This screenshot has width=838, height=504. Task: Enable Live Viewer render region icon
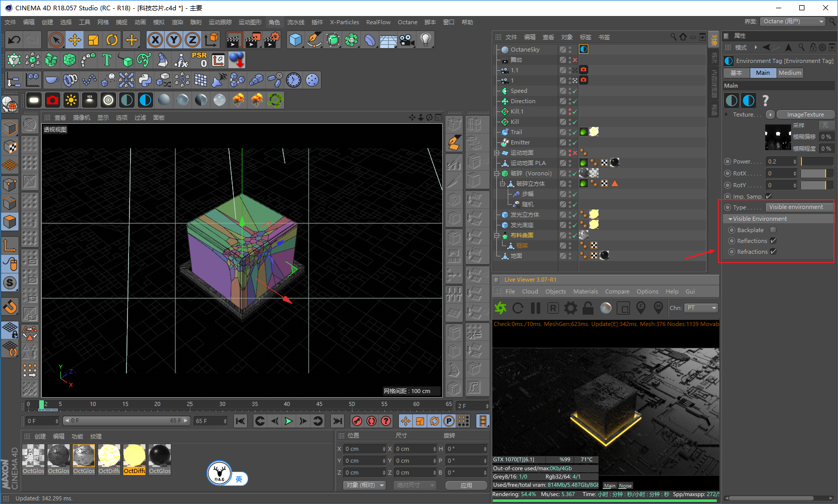pyautogui.click(x=623, y=308)
